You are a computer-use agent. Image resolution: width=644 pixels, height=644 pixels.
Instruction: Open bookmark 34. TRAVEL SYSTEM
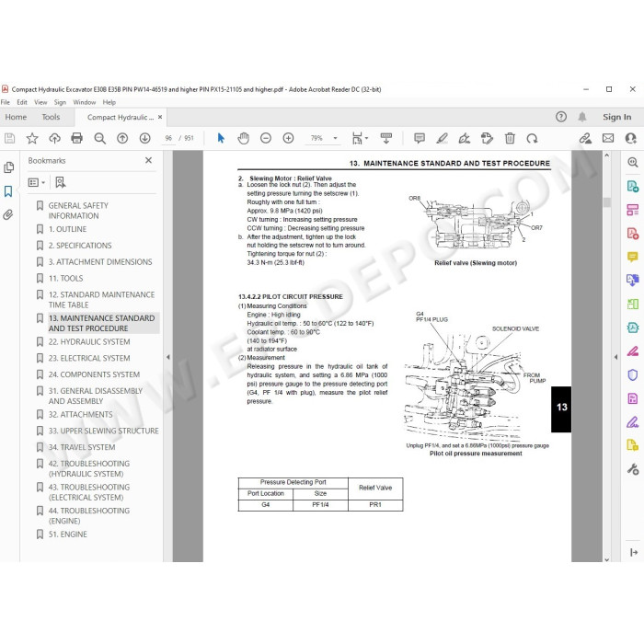(82, 447)
